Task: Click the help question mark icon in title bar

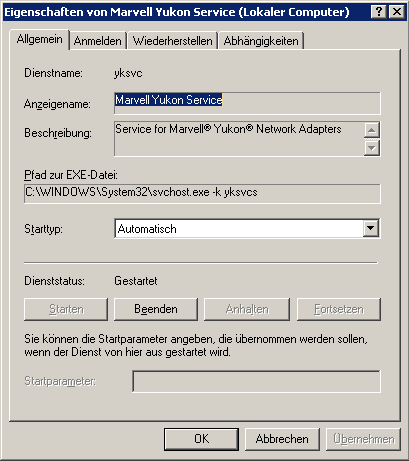Action: [378, 12]
